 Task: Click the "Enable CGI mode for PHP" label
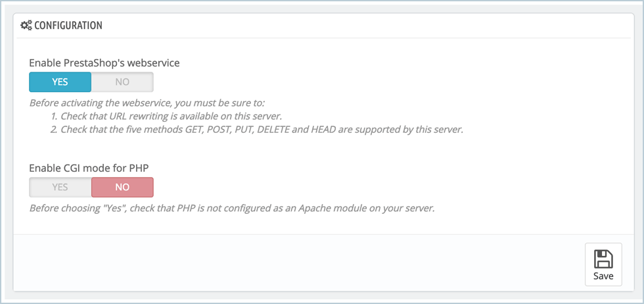(88, 168)
